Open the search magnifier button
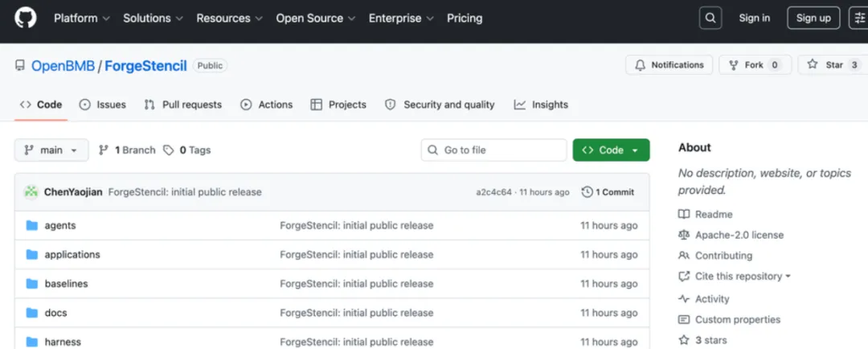This screenshot has width=868, height=349. click(710, 18)
